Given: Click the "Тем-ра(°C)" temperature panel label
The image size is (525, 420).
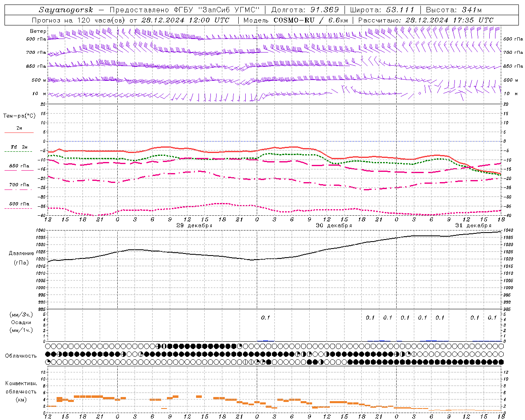Looking at the screenshot, I should (19, 116).
